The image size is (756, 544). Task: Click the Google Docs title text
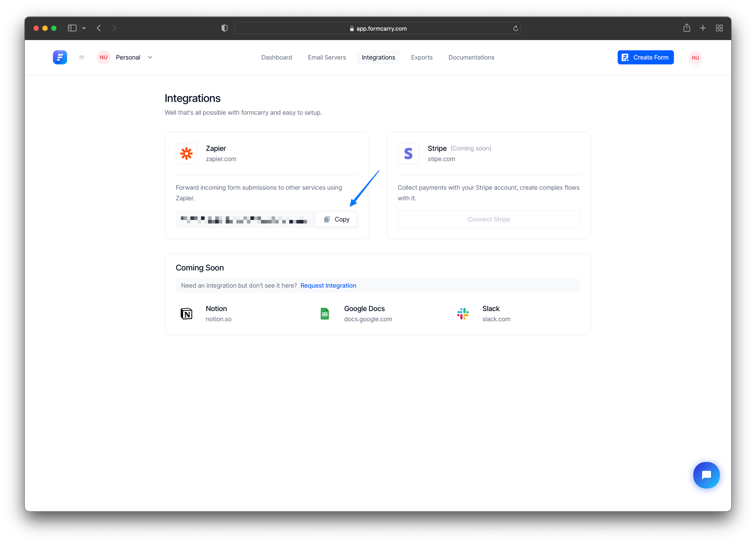click(364, 309)
